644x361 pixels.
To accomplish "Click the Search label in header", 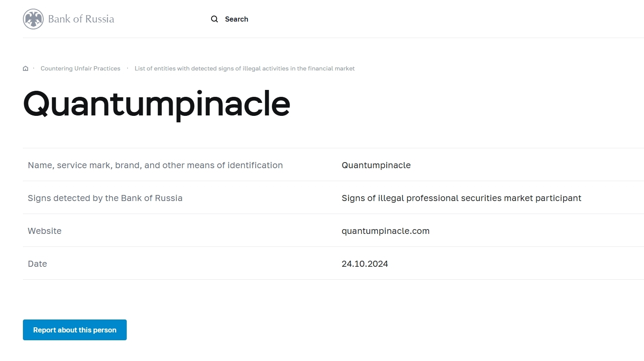I will [237, 19].
